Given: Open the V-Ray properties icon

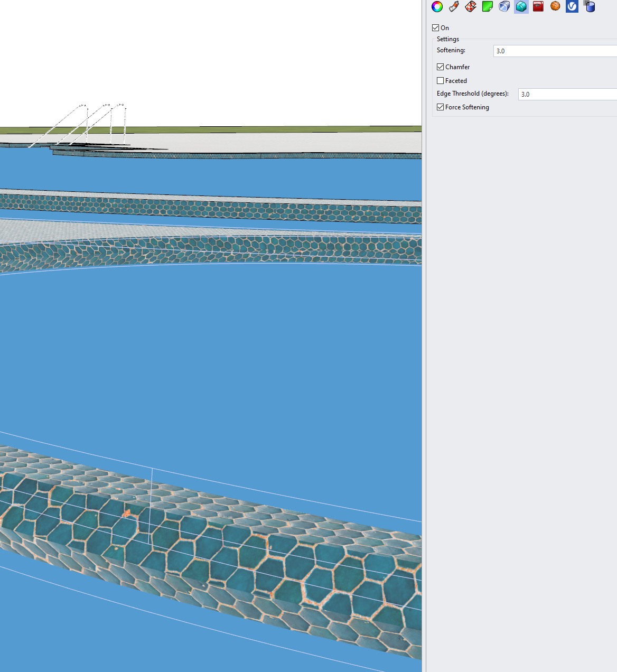Looking at the screenshot, I should [x=572, y=6].
